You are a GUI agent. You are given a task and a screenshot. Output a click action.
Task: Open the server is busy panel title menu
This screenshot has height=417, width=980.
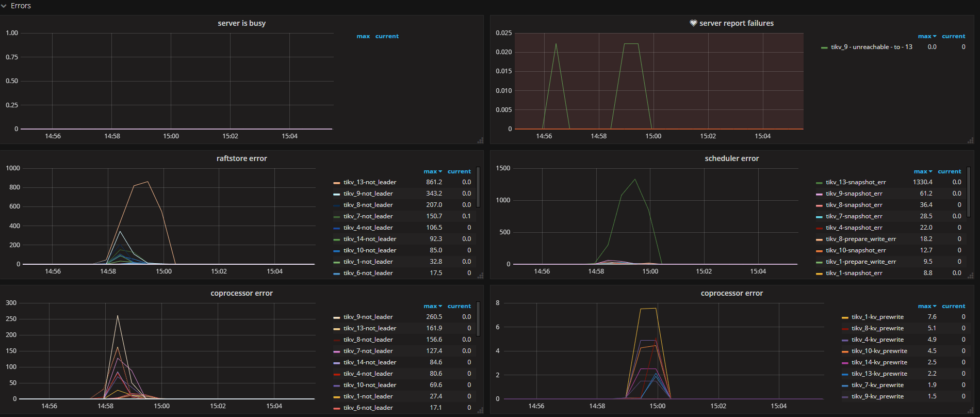pos(241,23)
